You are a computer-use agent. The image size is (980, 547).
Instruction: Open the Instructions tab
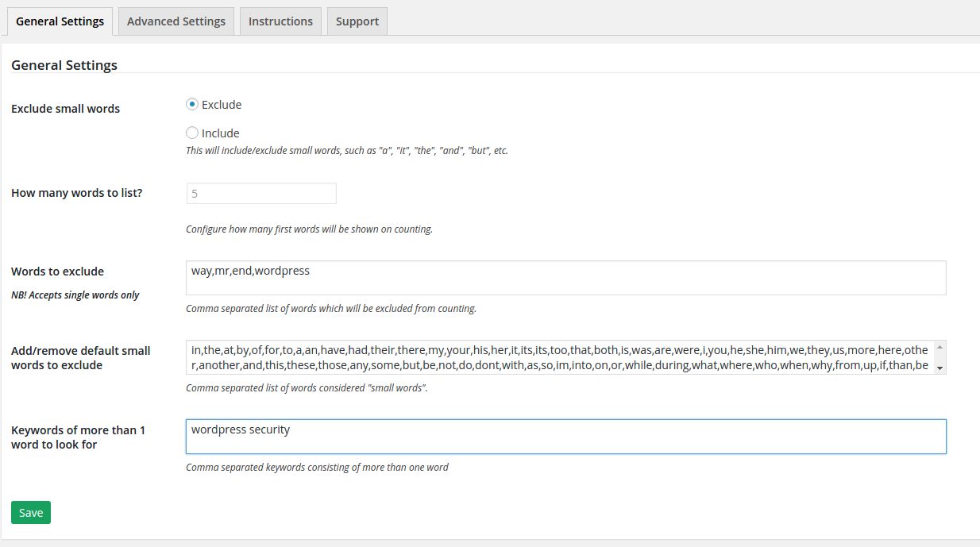click(280, 21)
